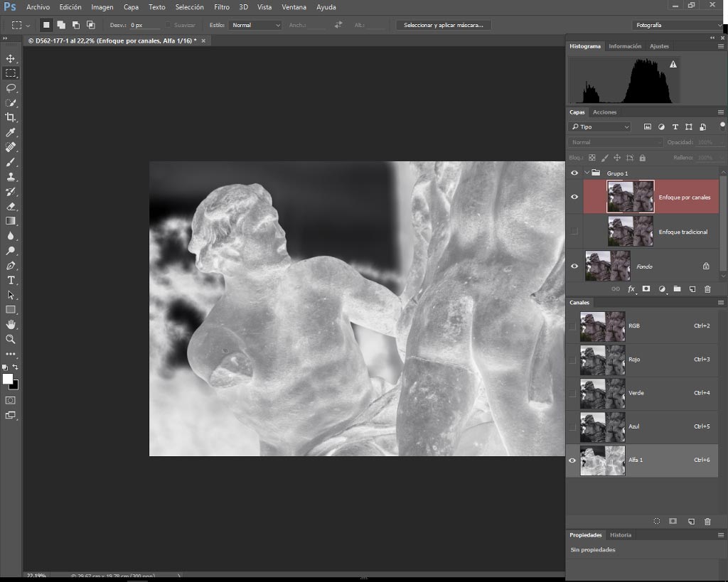Click the delete layer trash icon
Image resolution: width=728 pixels, height=582 pixels.
coord(707,289)
